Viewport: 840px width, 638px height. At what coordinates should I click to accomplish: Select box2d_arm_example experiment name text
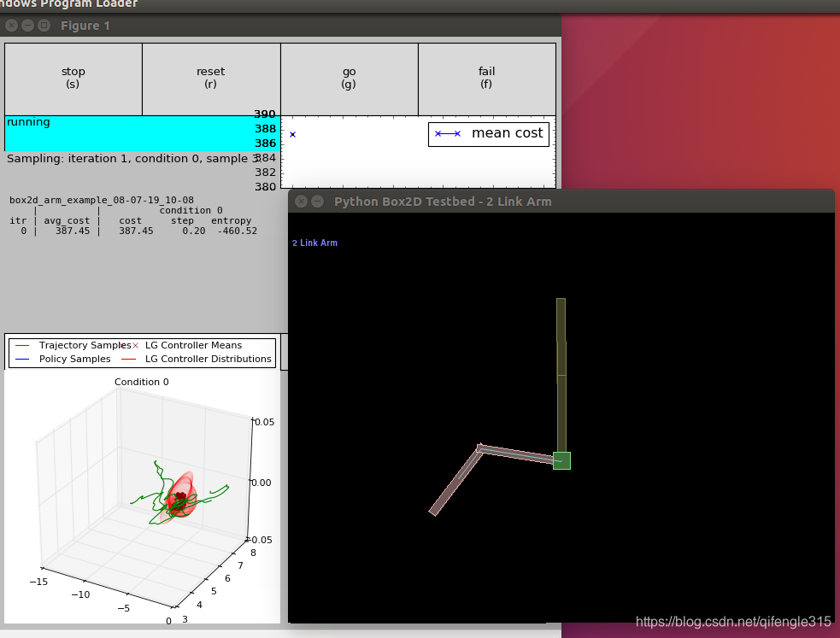(102, 200)
